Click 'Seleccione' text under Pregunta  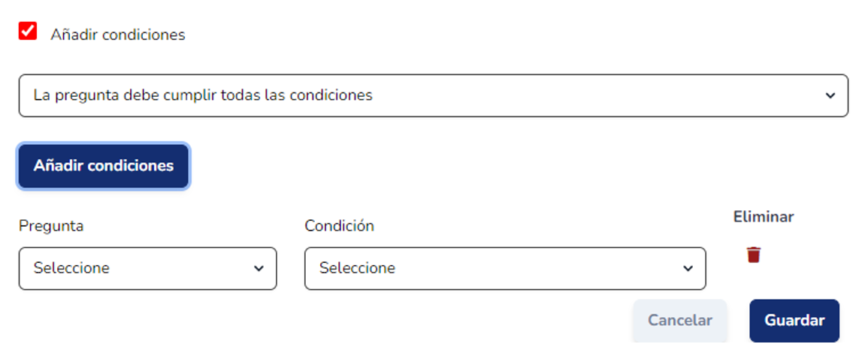[71, 268]
